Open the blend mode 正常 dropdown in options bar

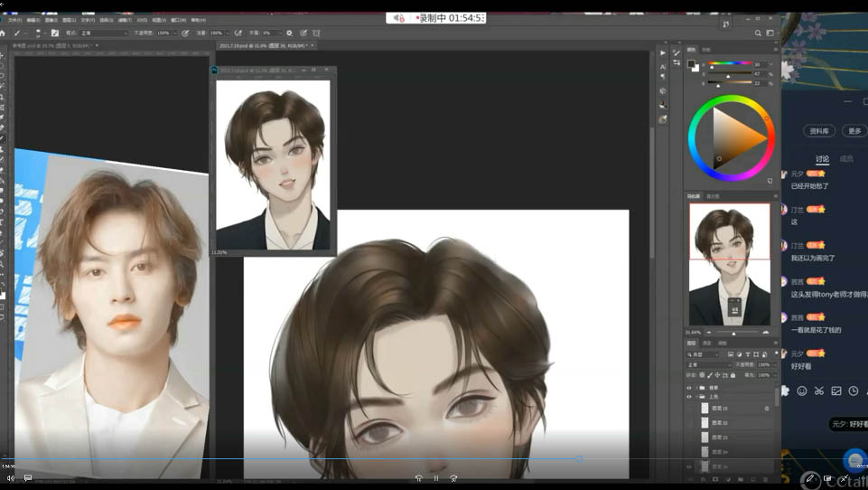(x=104, y=33)
